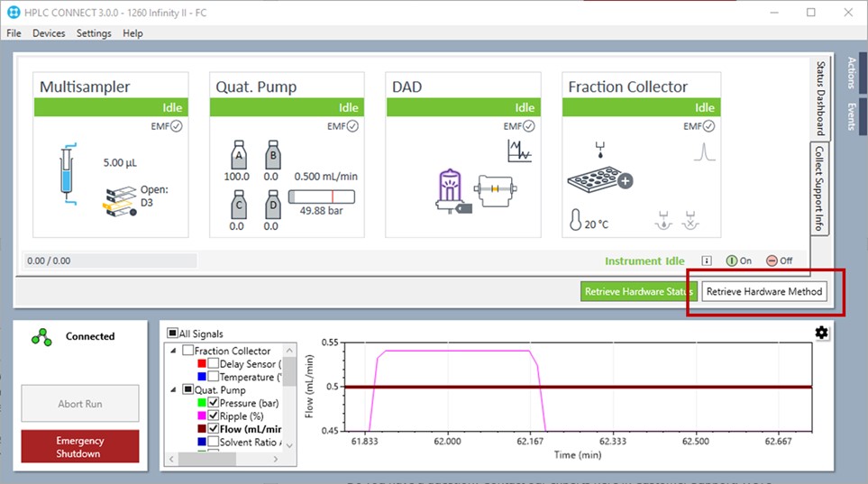Click the fraction collector waste-drop icon
Screen dimensions: 868x484
[x=690, y=221]
